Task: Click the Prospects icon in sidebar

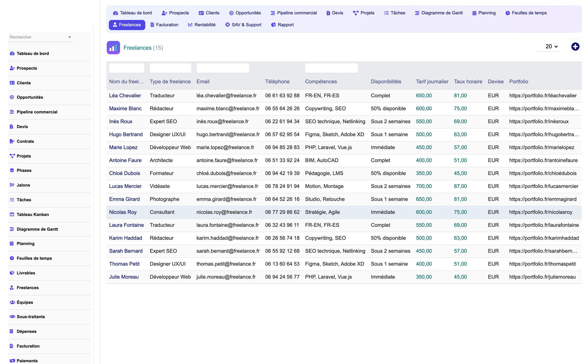Action: 12,68
